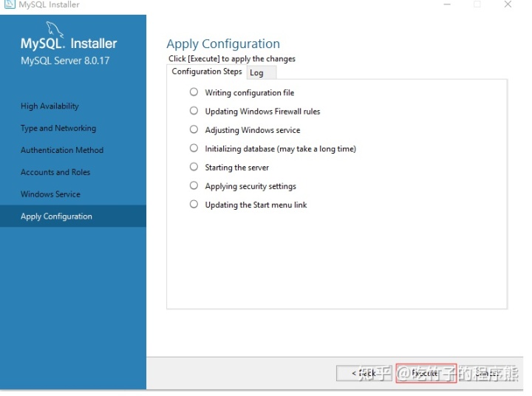Click 'Updating the Start menu link' text
This screenshot has height=396, width=532.
256,205
